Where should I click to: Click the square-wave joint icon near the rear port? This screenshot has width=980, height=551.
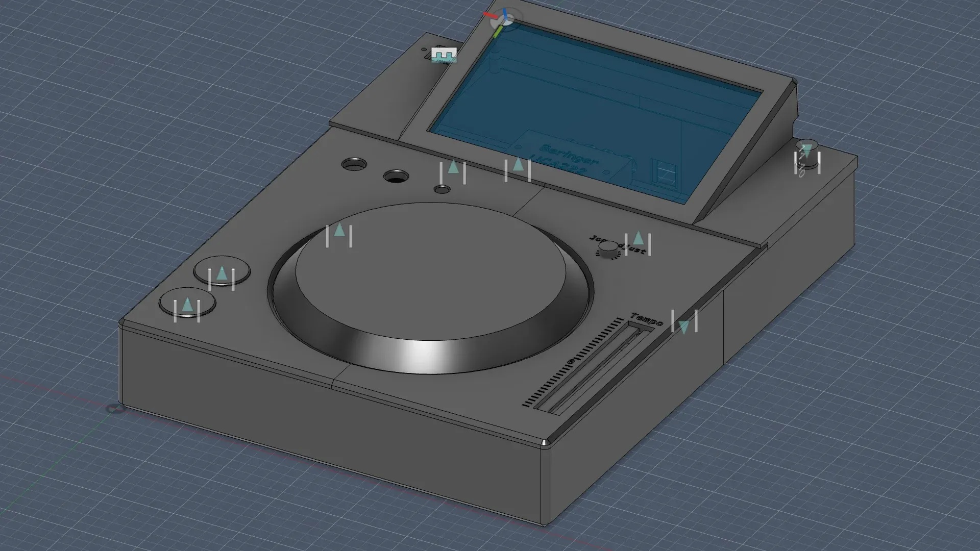click(x=444, y=55)
